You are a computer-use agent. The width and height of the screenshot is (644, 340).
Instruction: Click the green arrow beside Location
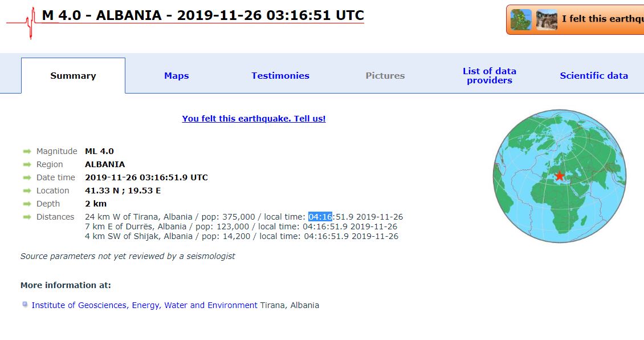pos(27,191)
